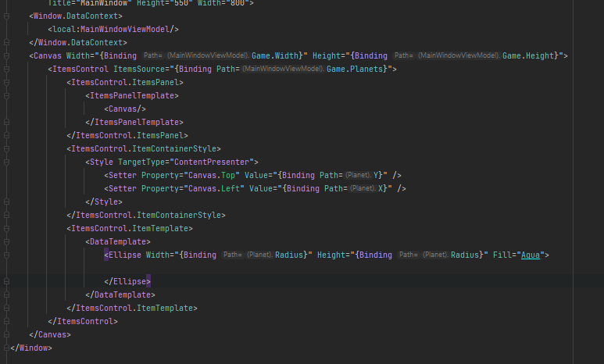Click the Y binding path in Canvas.Top setter
The width and height of the screenshot is (604, 364).
point(376,176)
